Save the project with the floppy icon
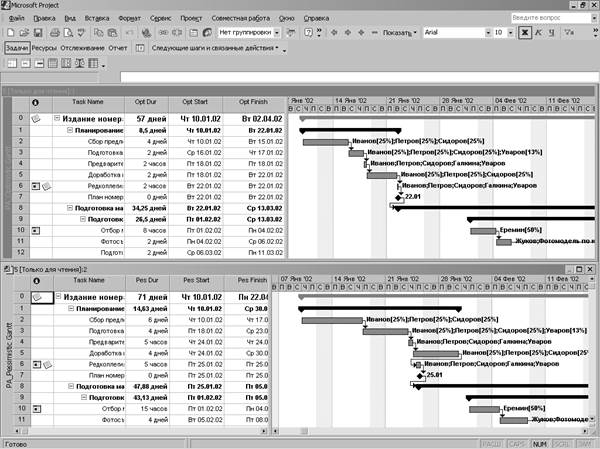Screen dimensions: 600x449 pos(38,33)
